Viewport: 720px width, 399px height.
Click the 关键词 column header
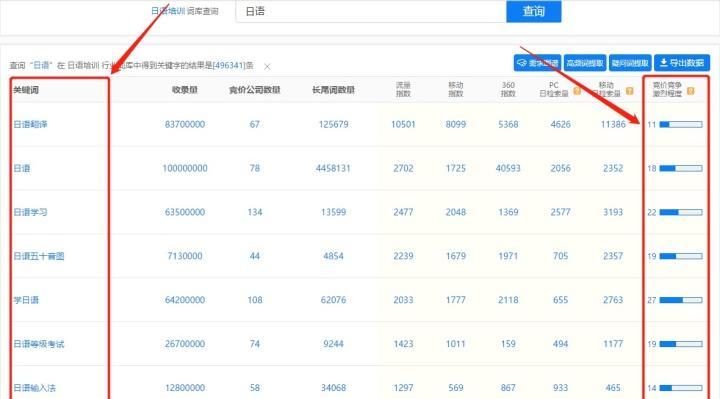pyautogui.click(x=26, y=90)
